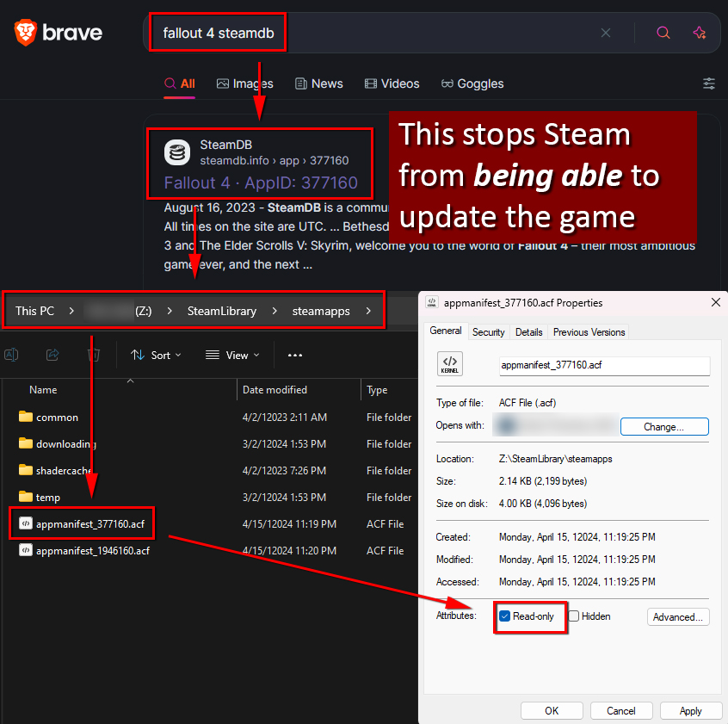Click the delete trash icon in Explorer toolbar
The image size is (728, 724).
94,355
